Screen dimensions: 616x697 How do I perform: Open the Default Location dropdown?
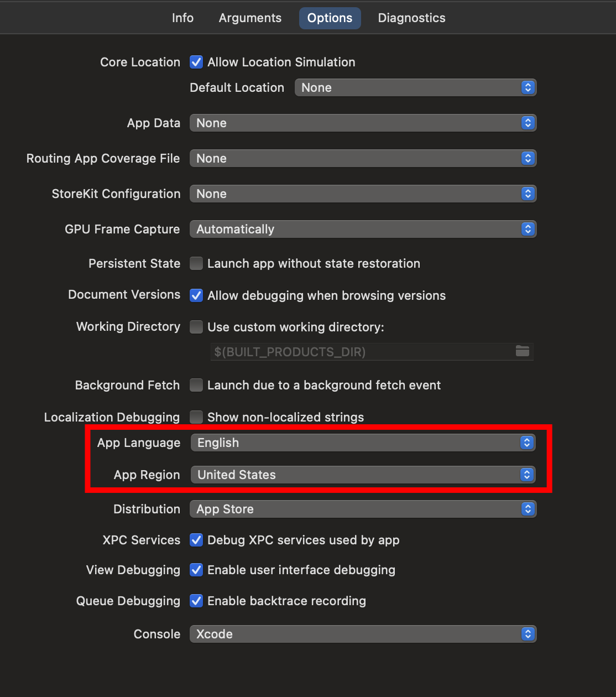pyautogui.click(x=415, y=87)
